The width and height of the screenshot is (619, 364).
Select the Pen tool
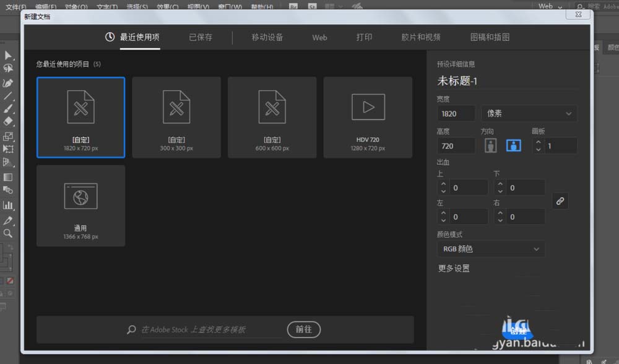(8, 83)
